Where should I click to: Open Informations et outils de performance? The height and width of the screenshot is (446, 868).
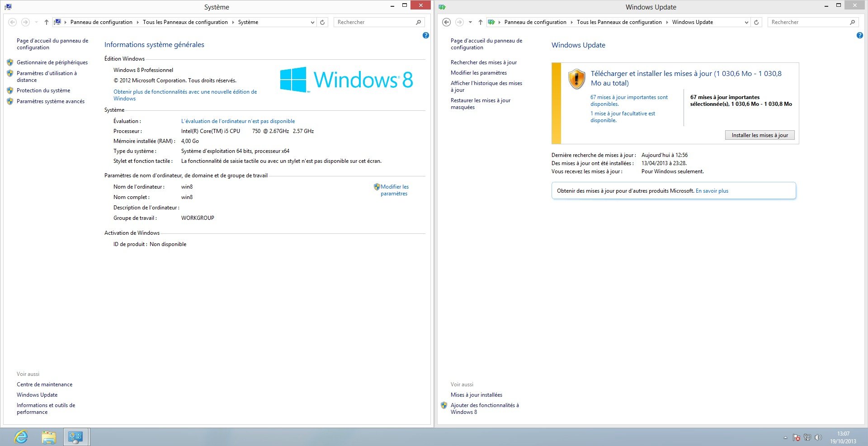[x=46, y=408]
